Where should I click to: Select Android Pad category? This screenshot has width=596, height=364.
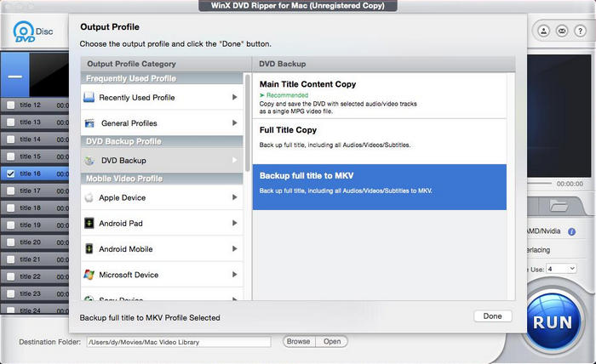(162, 223)
